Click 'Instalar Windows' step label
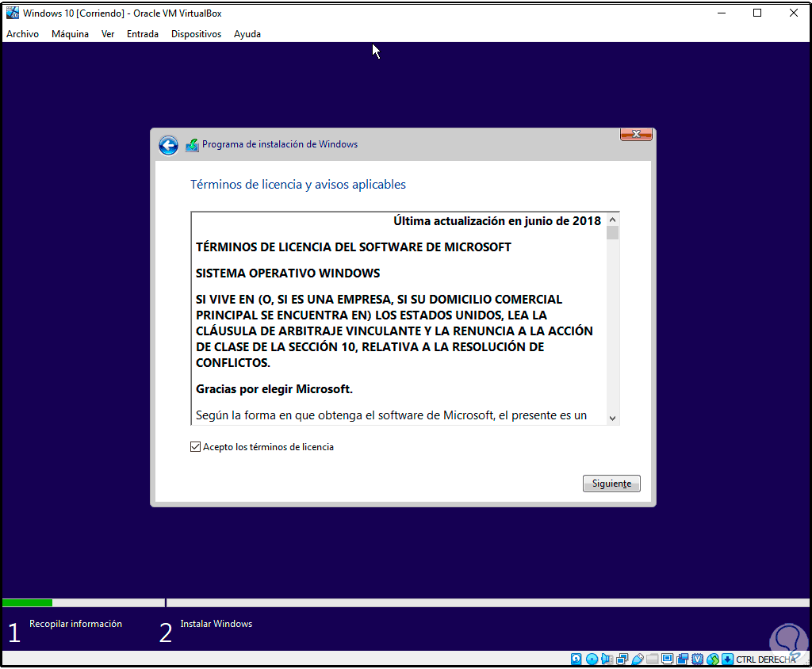The image size is (812, 669). pos(216,624)
